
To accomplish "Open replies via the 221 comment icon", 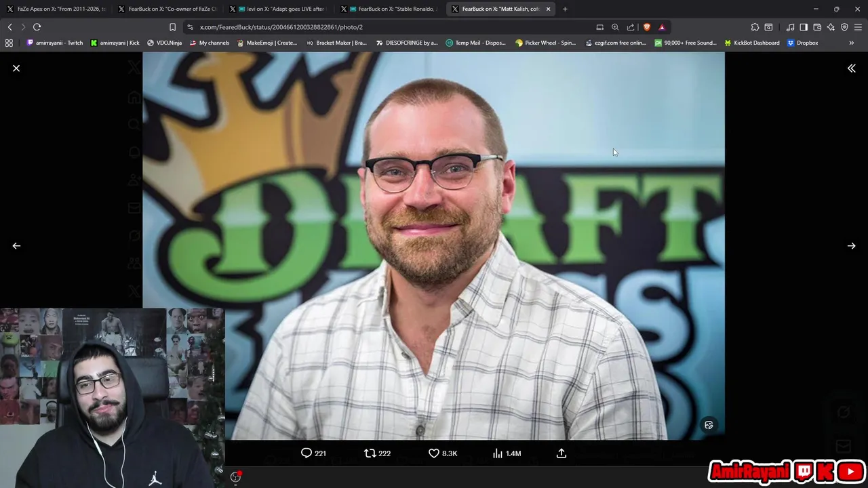I will click(x=313, y=453).
